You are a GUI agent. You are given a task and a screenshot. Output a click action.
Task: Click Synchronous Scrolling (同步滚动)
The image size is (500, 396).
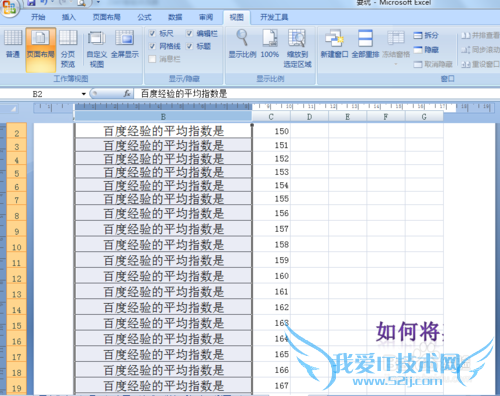tap(480, 50)
